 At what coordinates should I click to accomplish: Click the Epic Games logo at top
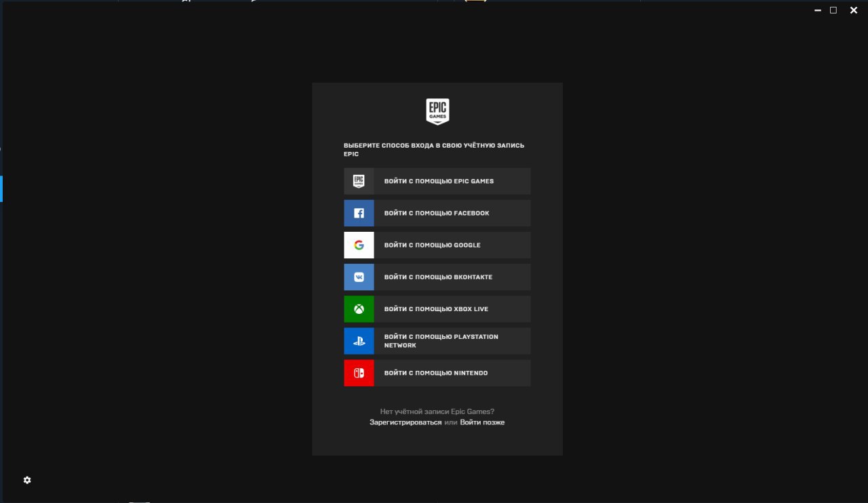(x=437, y=112)
